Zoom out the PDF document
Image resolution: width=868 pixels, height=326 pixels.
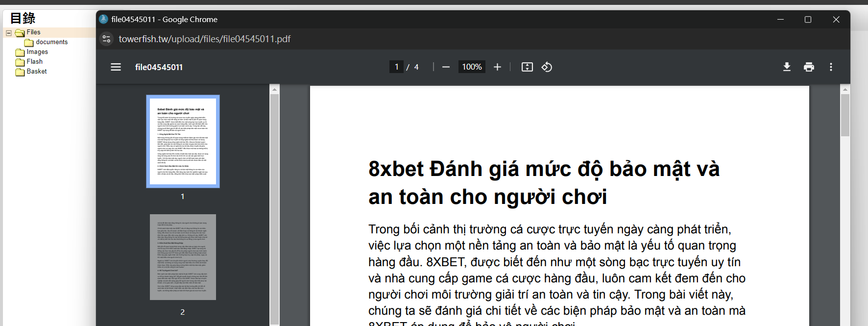[446, 67]
